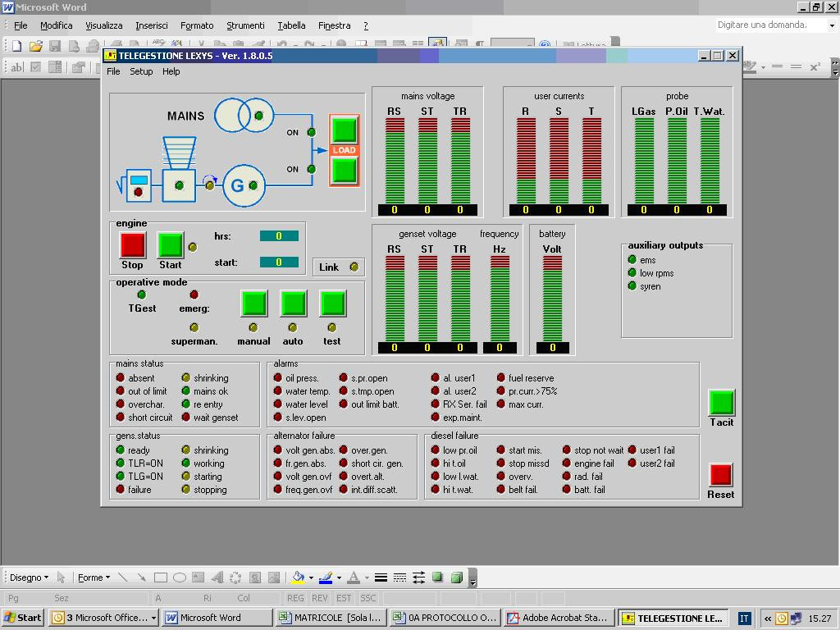Expand the 'Digitare una domanda' dropdown arrow

coord(832,25)
